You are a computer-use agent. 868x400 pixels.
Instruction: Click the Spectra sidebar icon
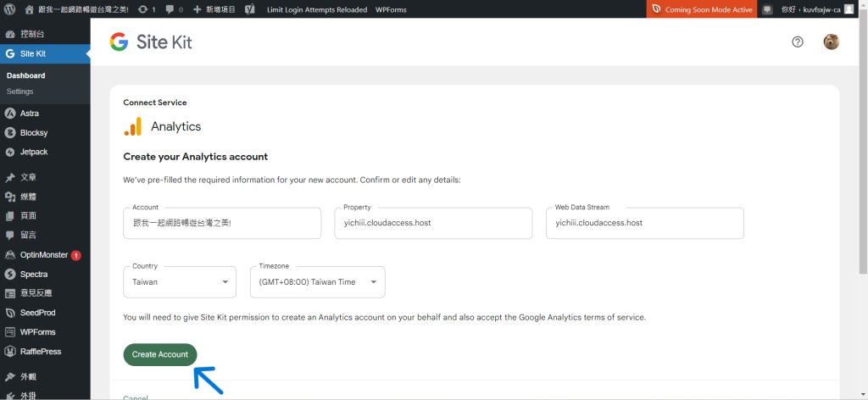tap(9, 275)
